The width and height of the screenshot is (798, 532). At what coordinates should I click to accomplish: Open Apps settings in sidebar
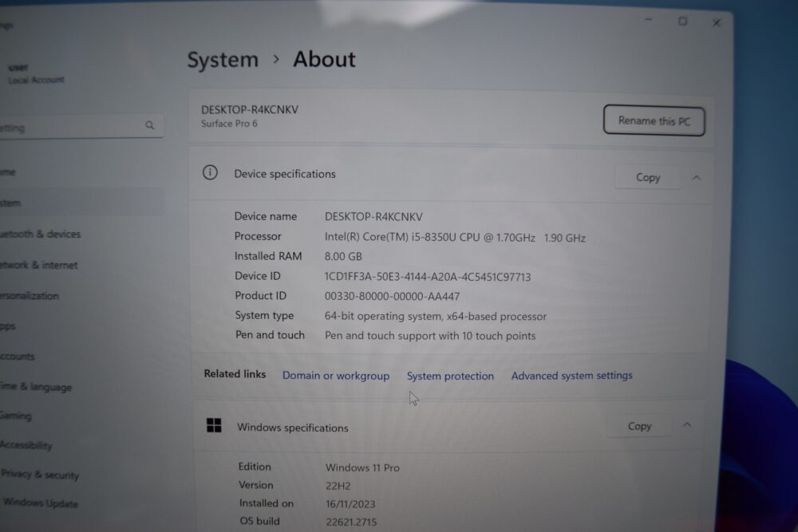coord(8,326)
